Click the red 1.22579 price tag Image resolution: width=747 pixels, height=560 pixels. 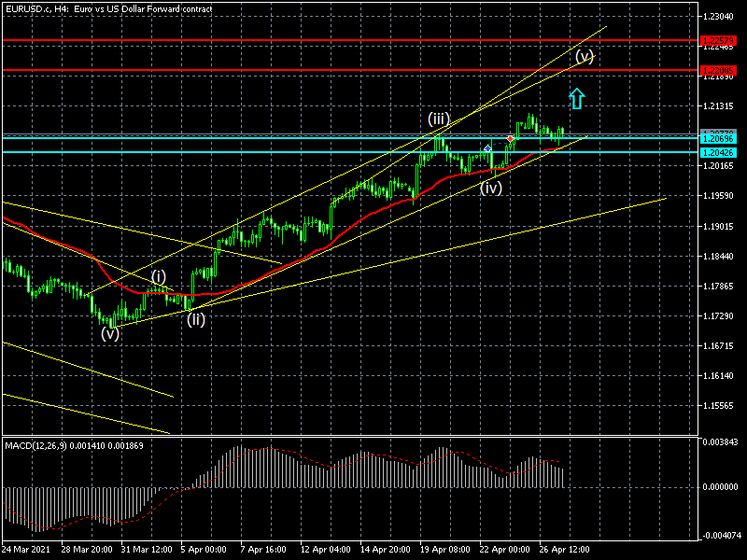(x=719, y=41)
